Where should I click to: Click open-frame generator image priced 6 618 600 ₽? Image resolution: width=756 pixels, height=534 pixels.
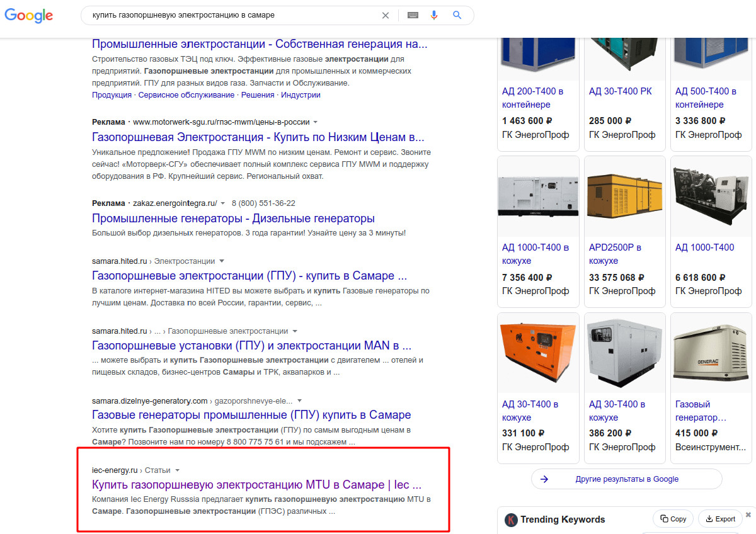711,196
